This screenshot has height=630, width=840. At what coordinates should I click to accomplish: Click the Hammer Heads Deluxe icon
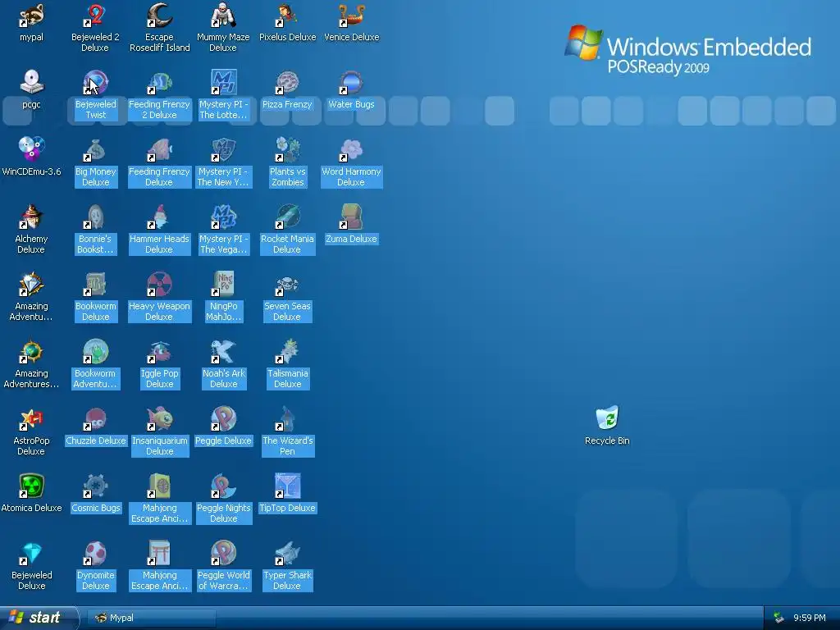click(159, 217)
